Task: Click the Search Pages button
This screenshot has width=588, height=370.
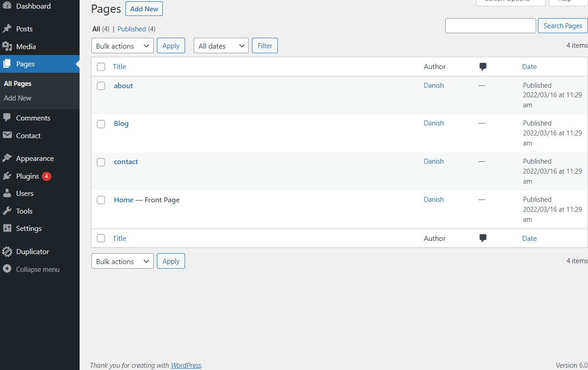Action: coord(563,25)
